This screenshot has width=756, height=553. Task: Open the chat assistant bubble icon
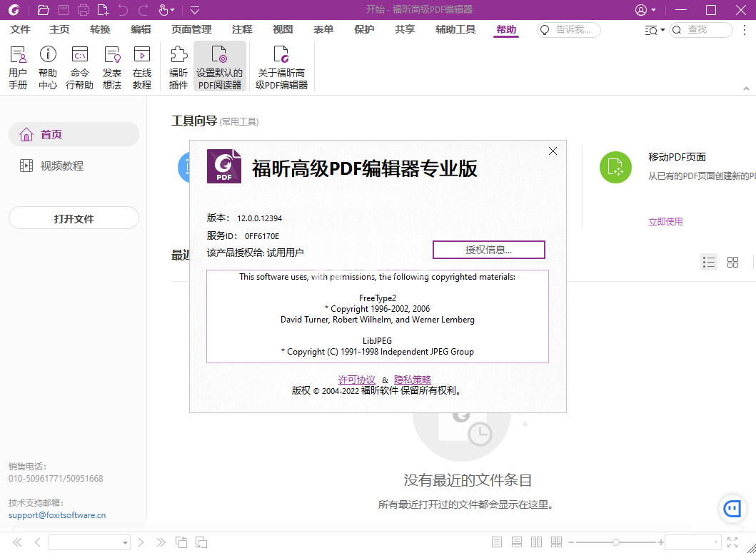(733, 508)
